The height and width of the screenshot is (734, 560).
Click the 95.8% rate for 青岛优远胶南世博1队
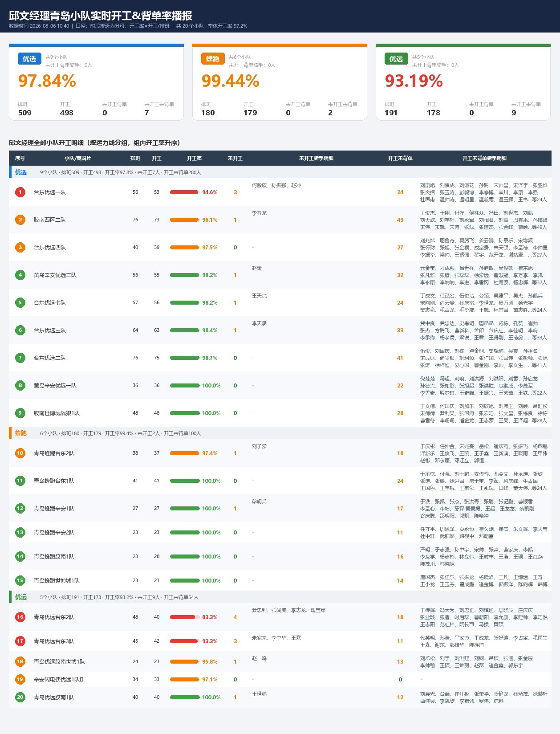click(x=210, y=661)
